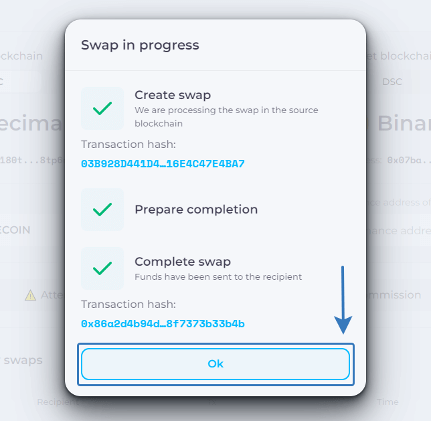The image size is (431, 422).
Task: Click the blurred Binance address field
Action: (398, 230)
